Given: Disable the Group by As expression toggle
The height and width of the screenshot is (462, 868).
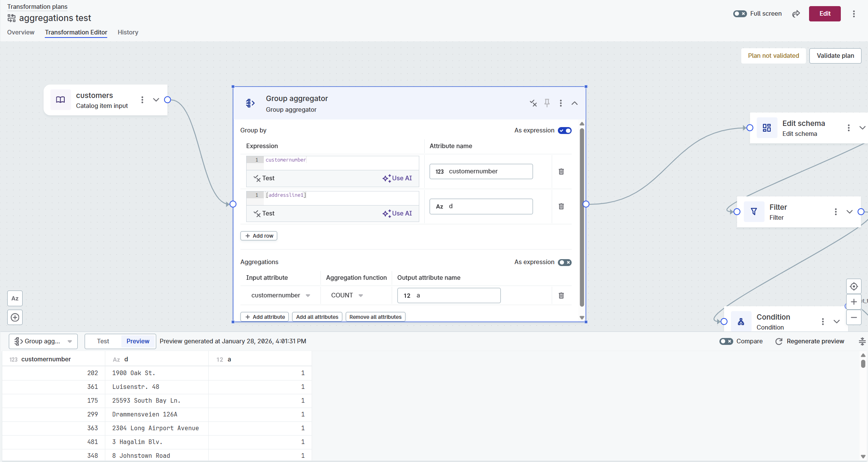Looking at the screenshot, I should (x=564, y=130).
